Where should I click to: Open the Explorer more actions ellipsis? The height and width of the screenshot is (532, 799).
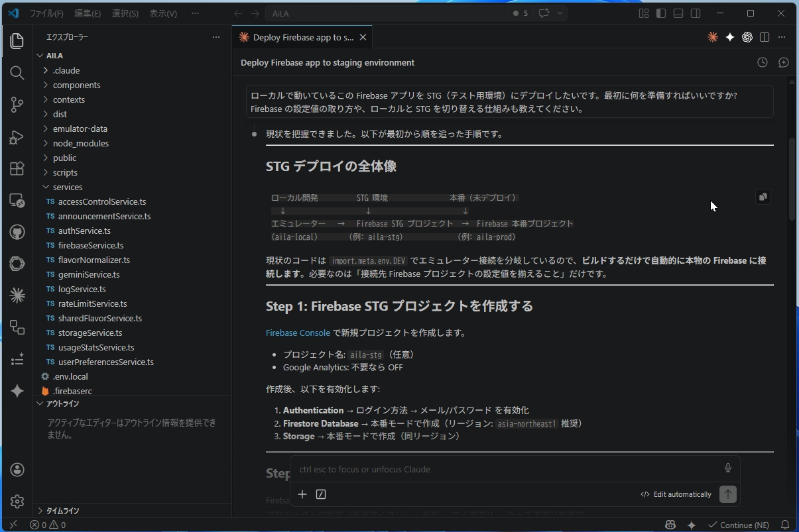click(216, 37)
